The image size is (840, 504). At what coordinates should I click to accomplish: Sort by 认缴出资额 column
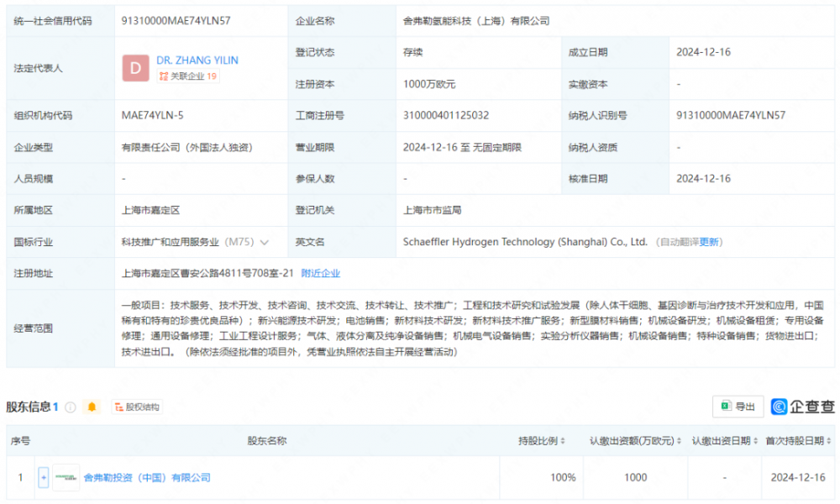pos(636,441)
